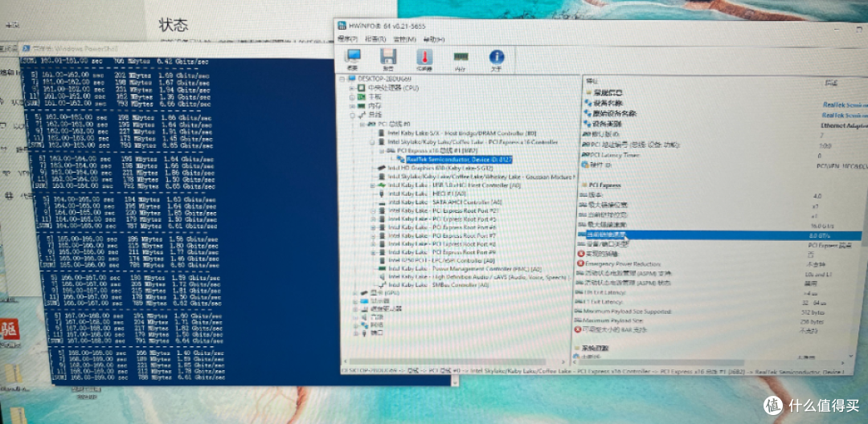
Task: Select PCI Express Root Port #7 entry
Action: coord(442,235)
